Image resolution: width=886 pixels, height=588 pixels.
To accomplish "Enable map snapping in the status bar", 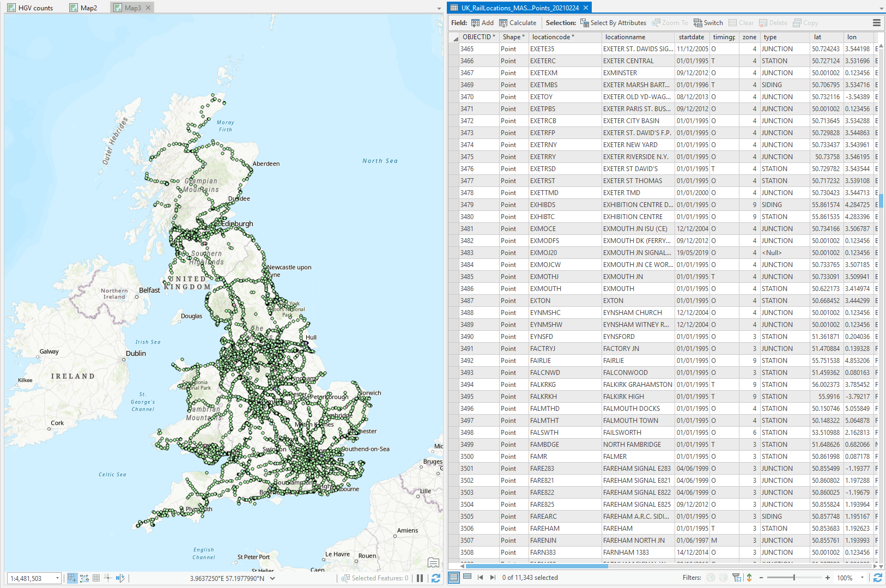I will (71, 578).
